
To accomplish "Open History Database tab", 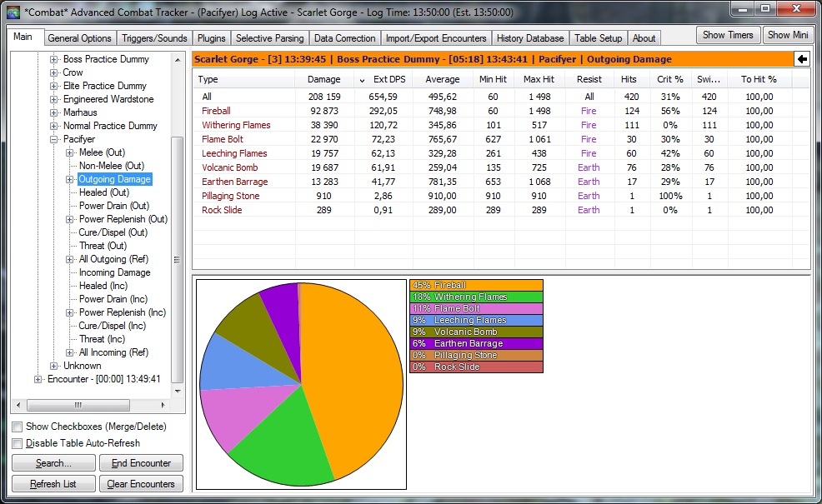I will coord(530,38).
